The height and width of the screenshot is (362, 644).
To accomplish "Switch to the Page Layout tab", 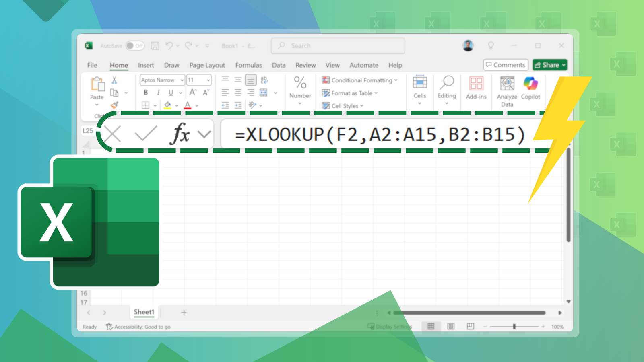I will click(207, 65).
